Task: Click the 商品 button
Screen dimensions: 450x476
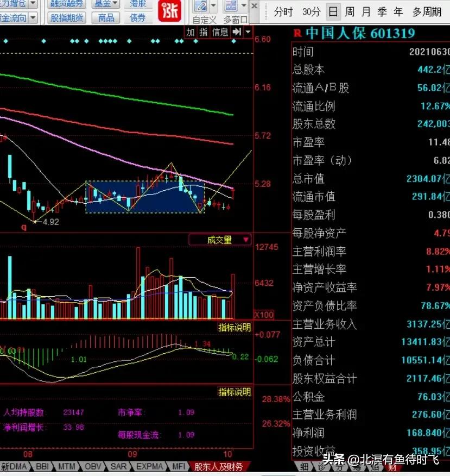Action: pyautogui.click(x=106, y=18)
